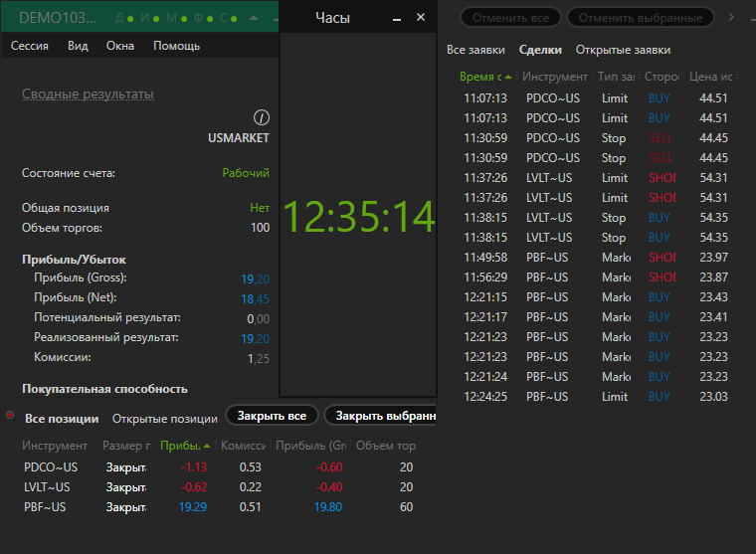Open the Вид menu
The width and height of the screenshot is (756, 554).
(x=78, y=46)
